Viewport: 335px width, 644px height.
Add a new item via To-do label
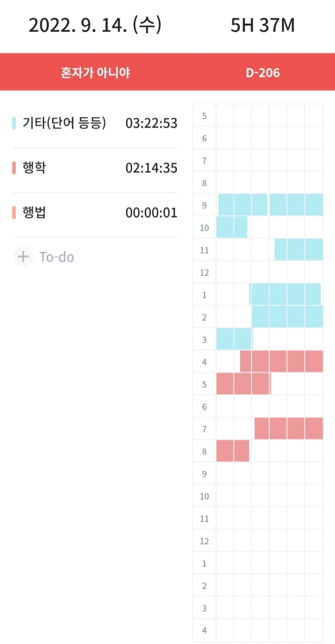coord(56,257)
